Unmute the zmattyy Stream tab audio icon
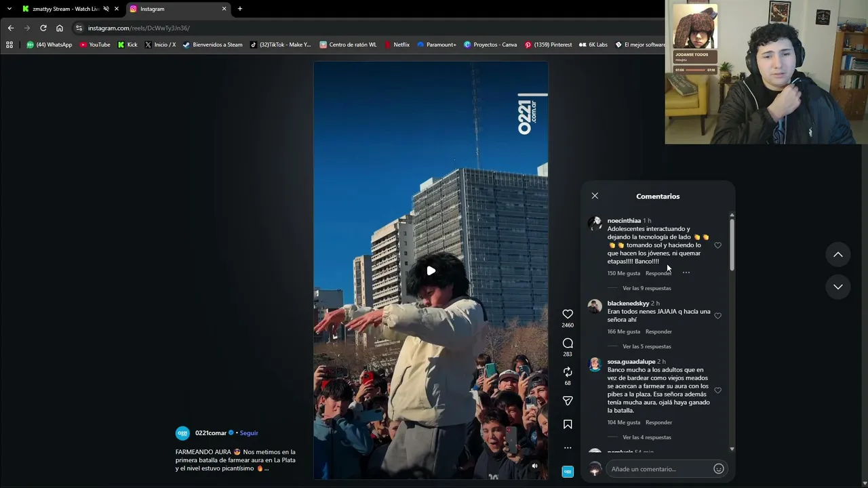The image size is (868, 488). pos(106,9)
